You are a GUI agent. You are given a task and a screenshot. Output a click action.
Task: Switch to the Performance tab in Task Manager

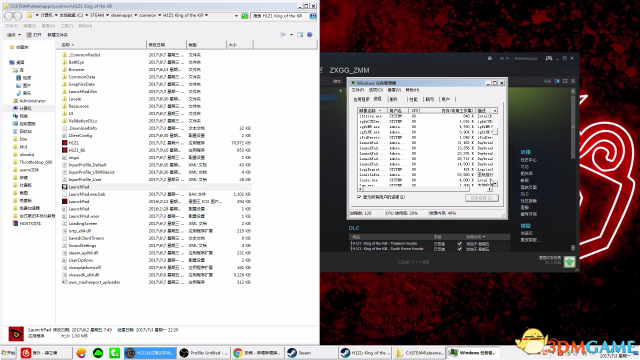click(x=413, y=99)
